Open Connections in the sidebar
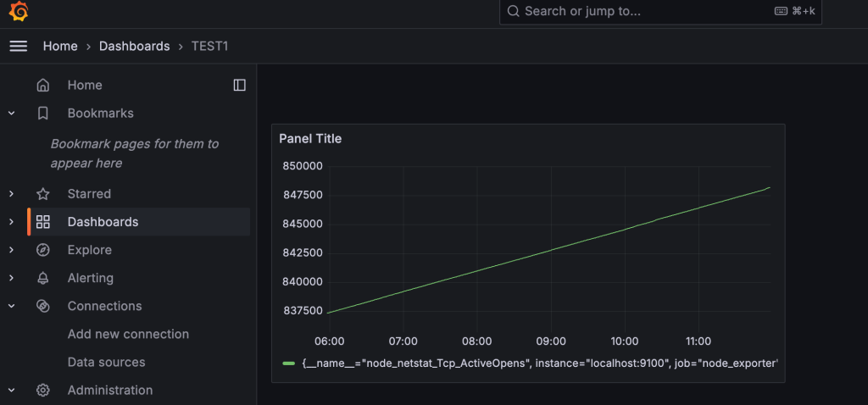The width and height of the screenshot is (868, 405). (104, 306)
